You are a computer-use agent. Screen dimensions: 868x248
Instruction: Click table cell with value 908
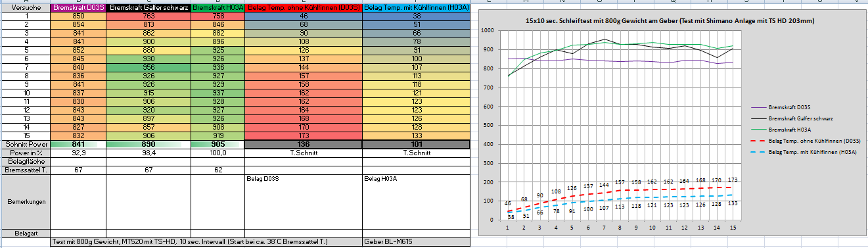click(217, 127)
